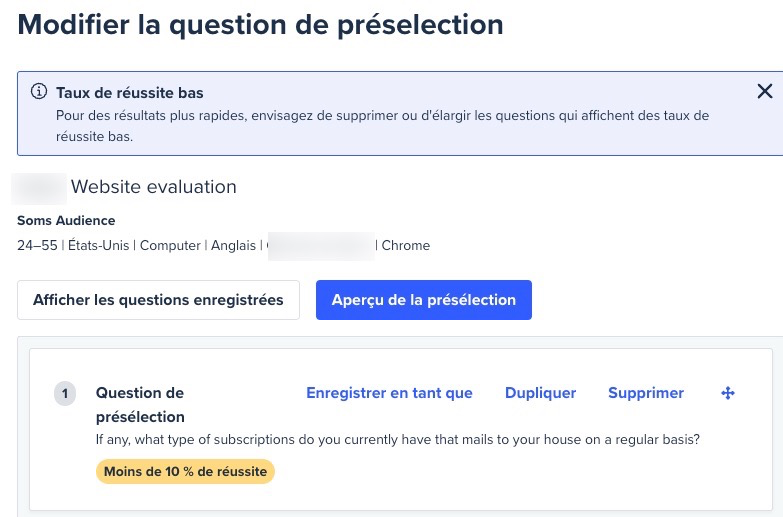Click the Chrome browser criterion
Viewport: 783px width, 517px height.
(x=406, y=245)
